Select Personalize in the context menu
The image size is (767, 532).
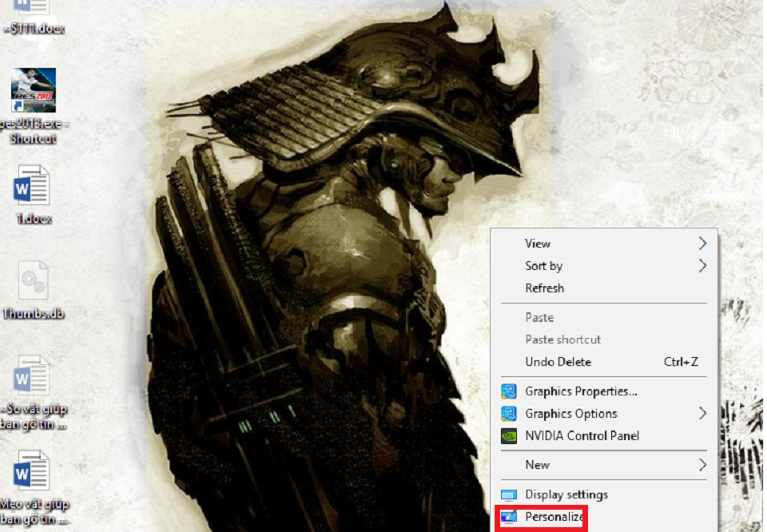(x=604, y=517)
